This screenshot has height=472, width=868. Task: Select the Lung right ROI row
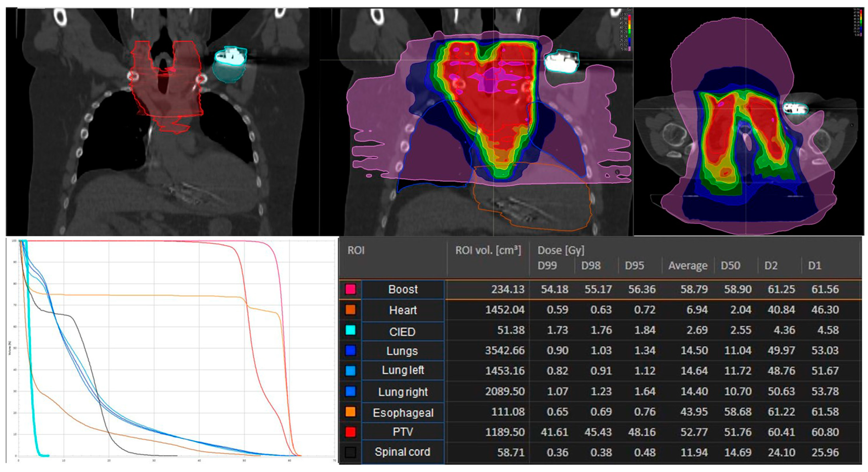[403, 391]
